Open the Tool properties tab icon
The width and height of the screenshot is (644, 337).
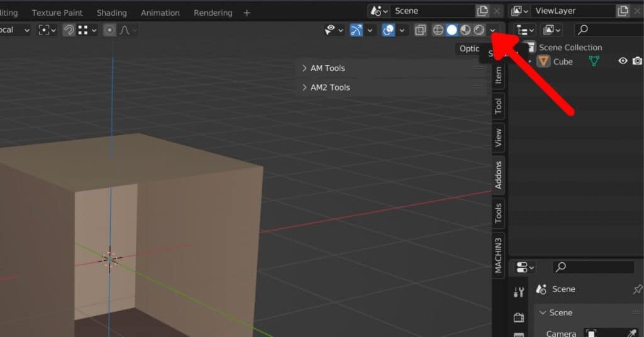519,292
